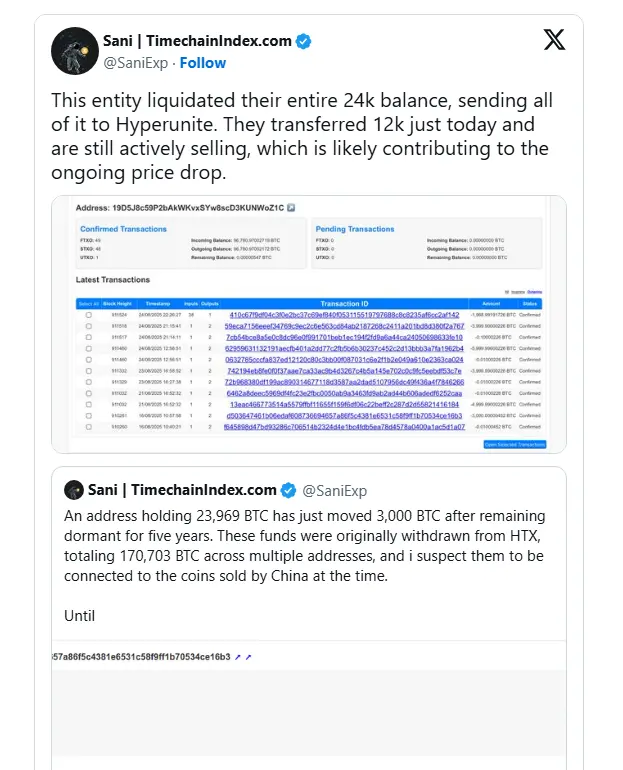Check the box for transaction 410c67f9
This screenshot has height=770, width=623.
(x=88, y=315)
